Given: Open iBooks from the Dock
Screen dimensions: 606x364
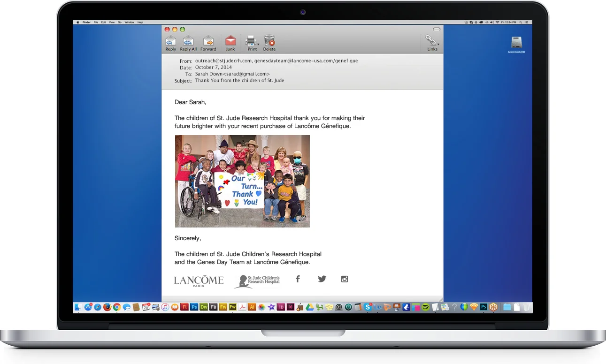Looking at the screenshot, I should coord(175,307).
